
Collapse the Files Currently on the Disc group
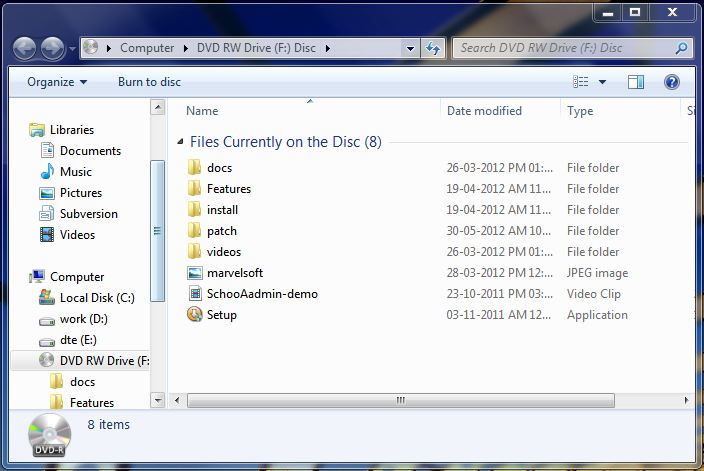[x=180, y=143]
